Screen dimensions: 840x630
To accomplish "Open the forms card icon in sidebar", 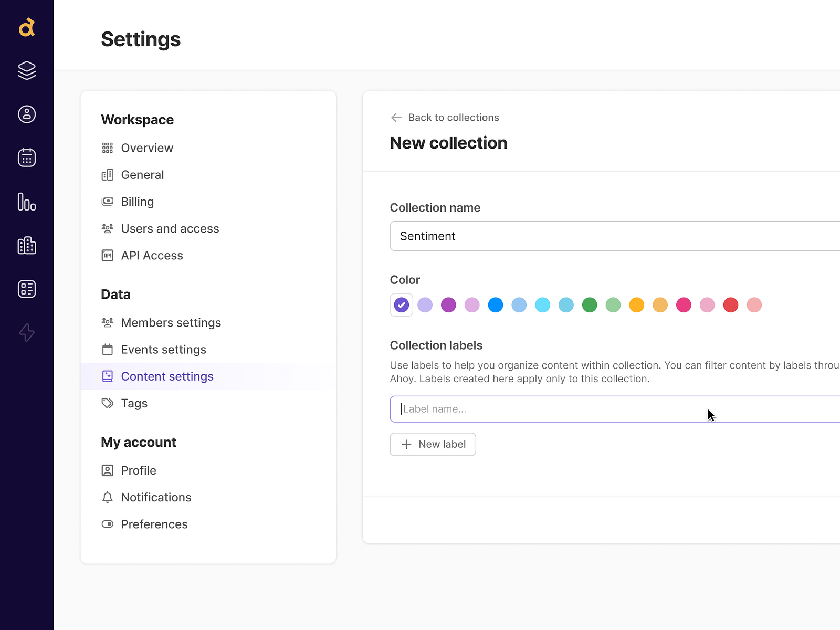I will (x=27, y=289).
